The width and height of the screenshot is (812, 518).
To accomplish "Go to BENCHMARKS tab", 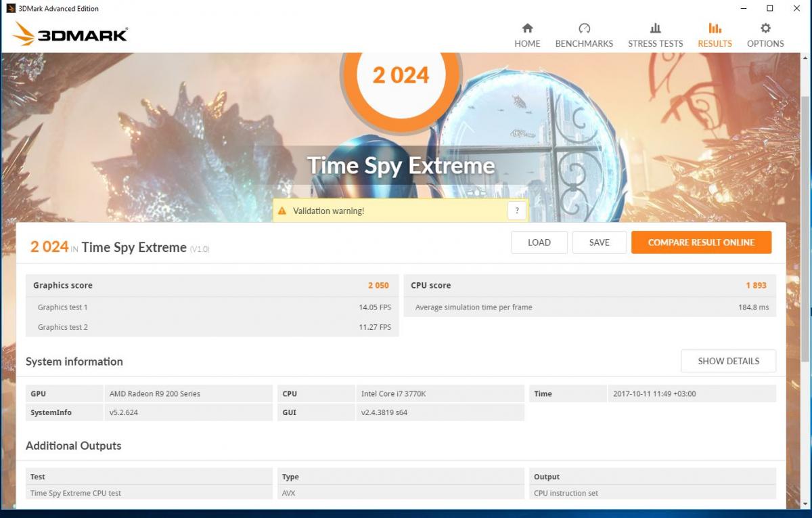I will click(584, 35).
